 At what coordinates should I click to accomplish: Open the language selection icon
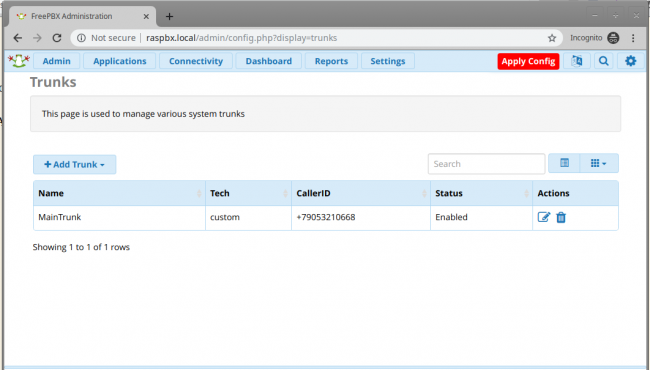click(577, 61)
